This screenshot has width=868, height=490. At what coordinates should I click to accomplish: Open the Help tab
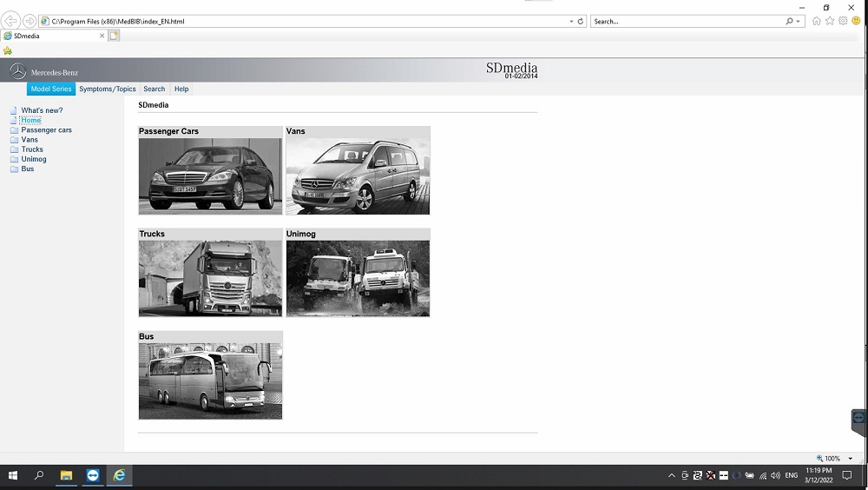tap(181, 89)
